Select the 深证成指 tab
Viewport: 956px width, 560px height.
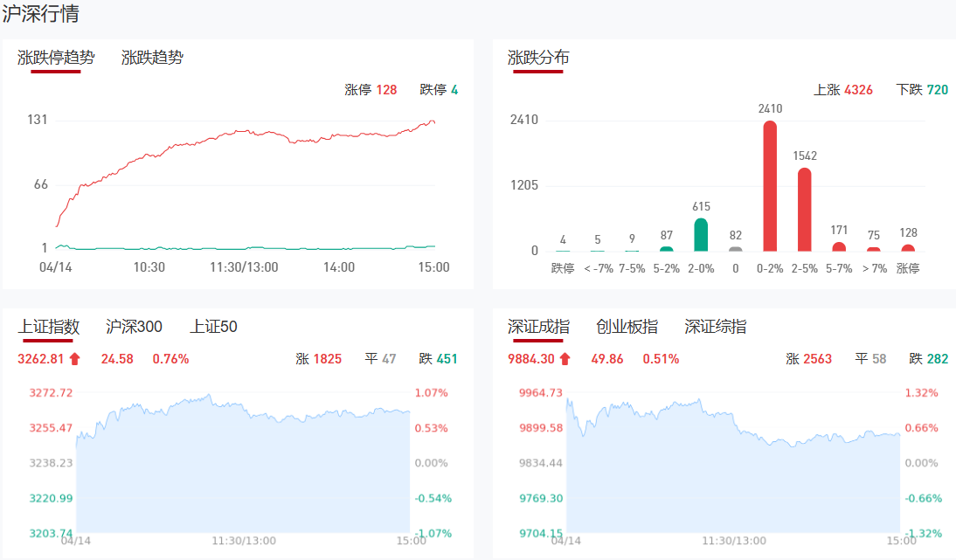538,327
